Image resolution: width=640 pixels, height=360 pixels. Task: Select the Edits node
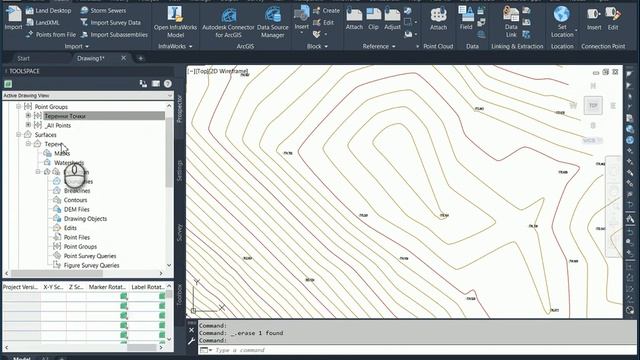pos(70,228)
